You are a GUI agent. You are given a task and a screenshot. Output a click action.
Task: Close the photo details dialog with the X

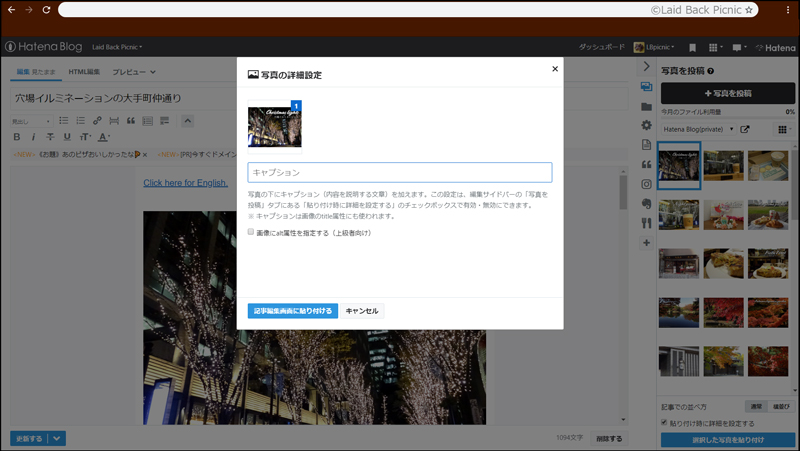click(555, 69)
